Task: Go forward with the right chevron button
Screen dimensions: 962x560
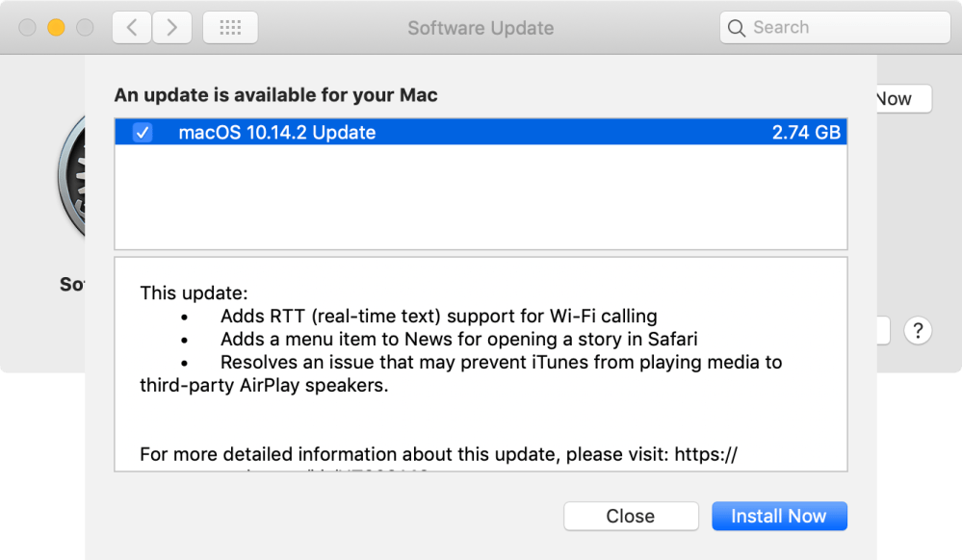Action: tap(171, 28)
